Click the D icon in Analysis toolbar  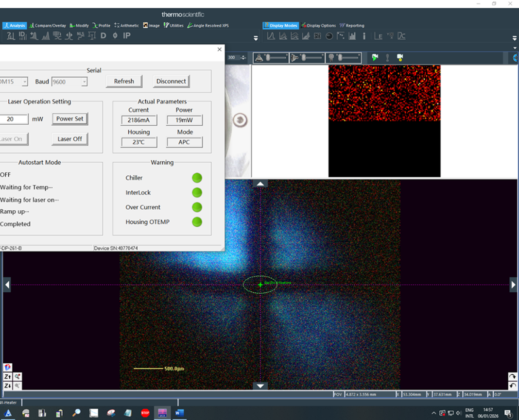(x=103, y=36)
